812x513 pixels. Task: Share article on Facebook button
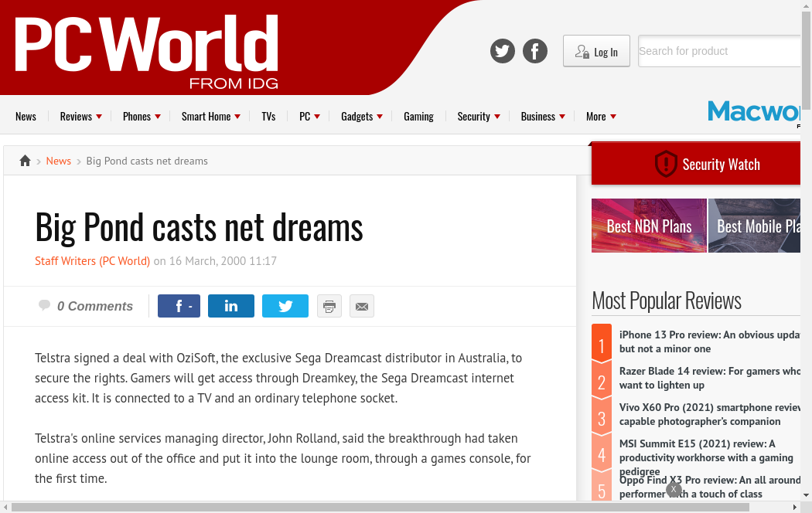(179, 306)
